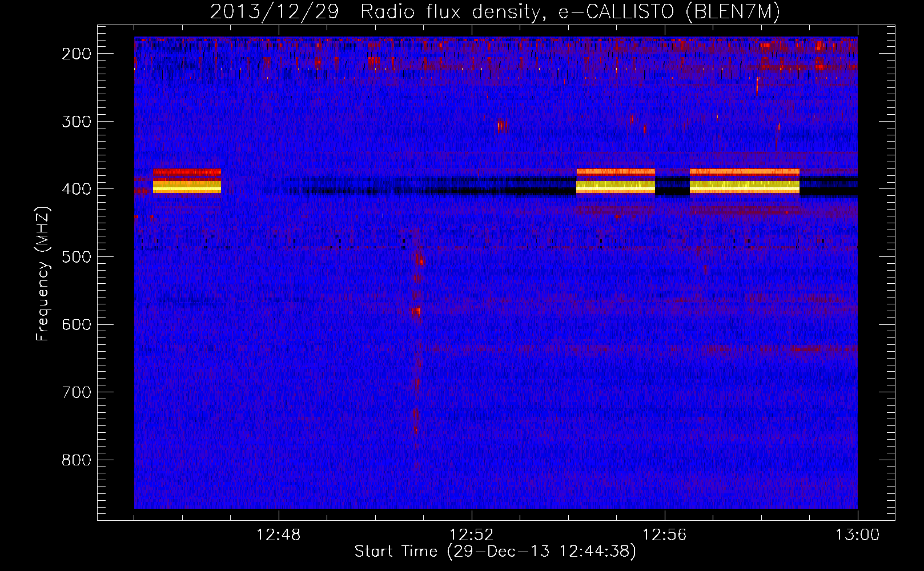The height and width of the screenshot is (571, 924).
Task: Click the 12:56 time tick label
Action: point(665,535)
